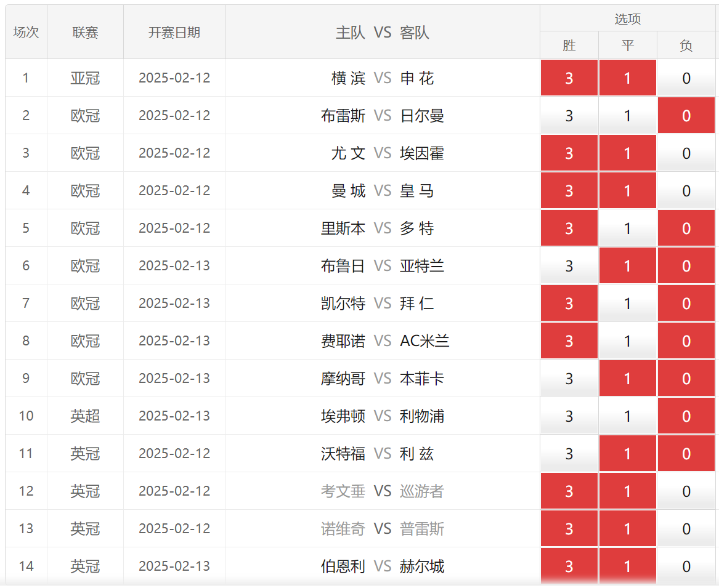Click the 选项 header cell

pos(627,19)
